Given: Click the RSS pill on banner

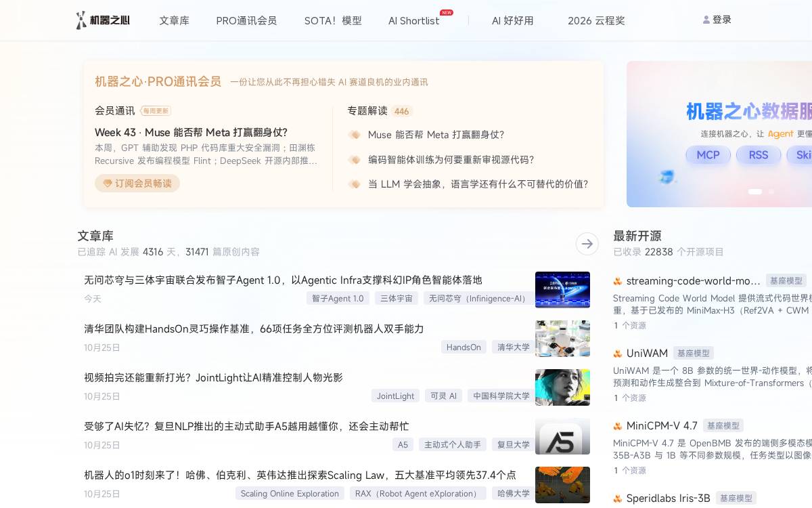Looking at the screenshot, I should [758, 154].
